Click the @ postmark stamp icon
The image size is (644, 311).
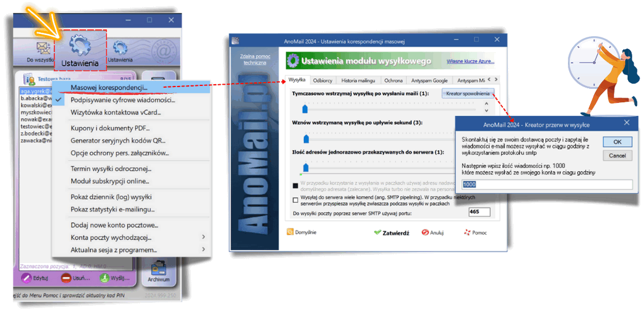[163, 51]
